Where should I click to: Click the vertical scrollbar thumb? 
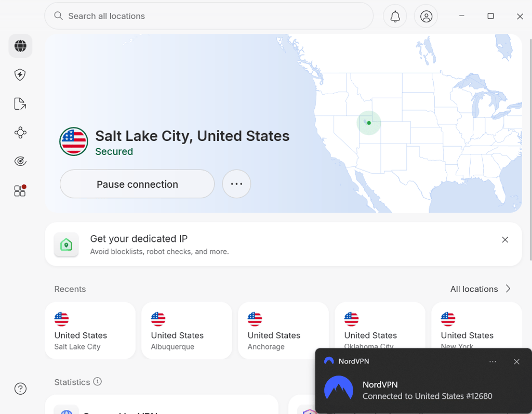(x=530, y=149)
